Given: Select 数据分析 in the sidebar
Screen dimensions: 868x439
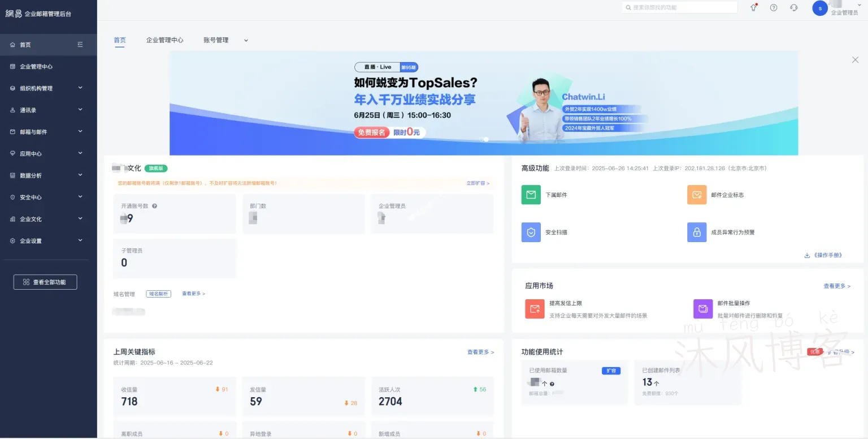Looking at the screenshot, I should click(x=31, y=175).
